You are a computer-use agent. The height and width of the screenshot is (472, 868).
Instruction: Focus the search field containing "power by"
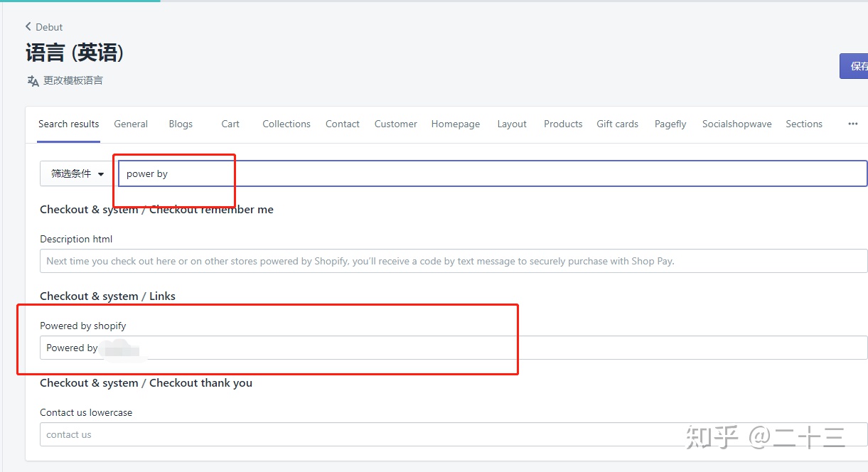point(492,174)
